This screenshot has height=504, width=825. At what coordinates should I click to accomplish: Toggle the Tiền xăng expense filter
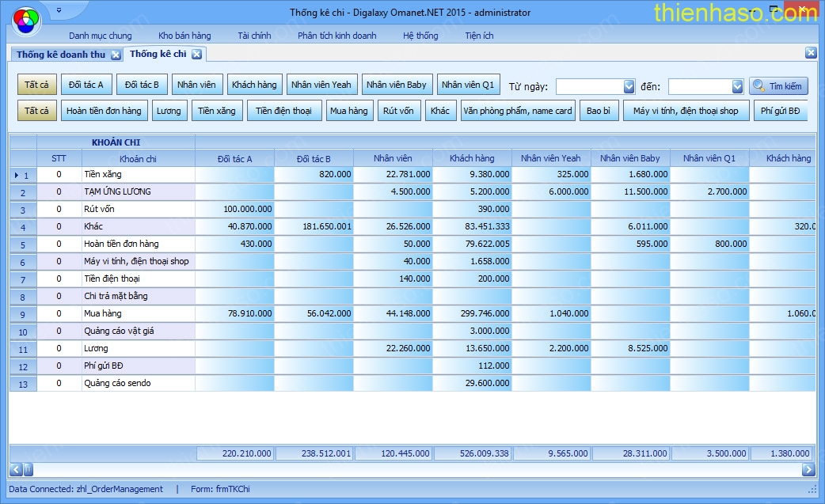click(x=217, y=111)
